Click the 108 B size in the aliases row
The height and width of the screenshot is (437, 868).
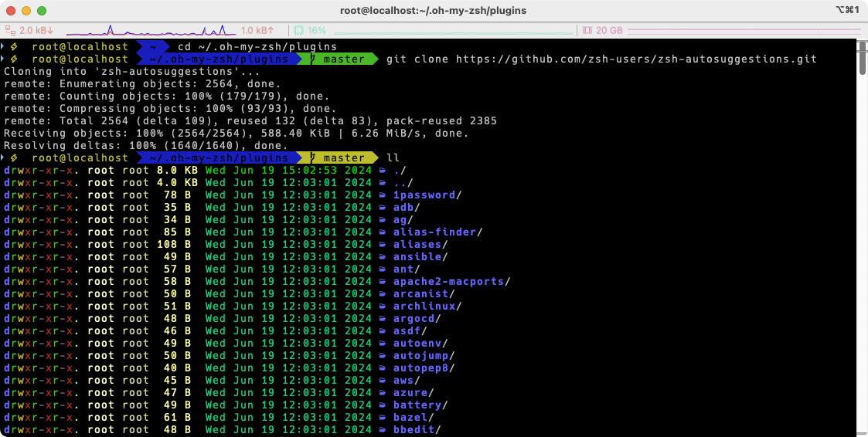click(x=174, y=245)
